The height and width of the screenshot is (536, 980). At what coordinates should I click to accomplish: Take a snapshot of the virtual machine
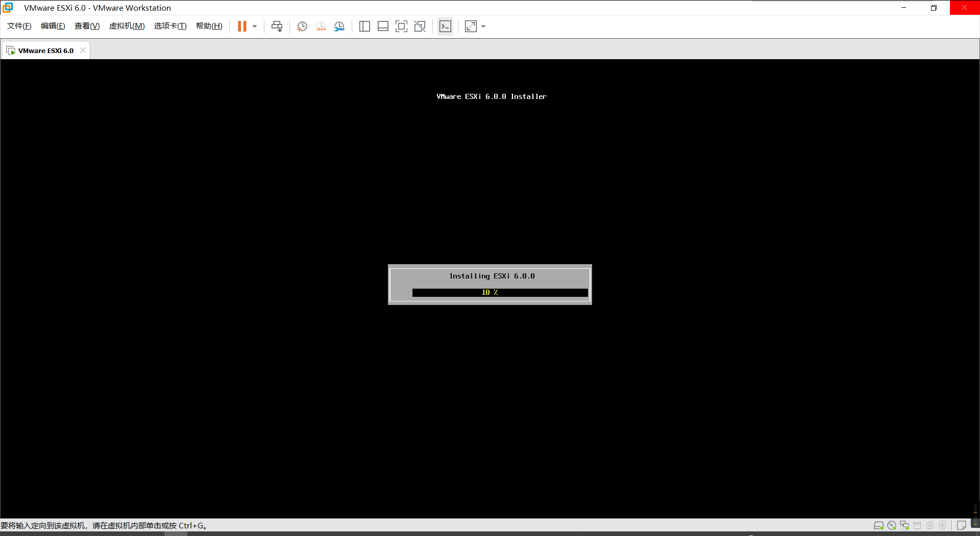302,27
